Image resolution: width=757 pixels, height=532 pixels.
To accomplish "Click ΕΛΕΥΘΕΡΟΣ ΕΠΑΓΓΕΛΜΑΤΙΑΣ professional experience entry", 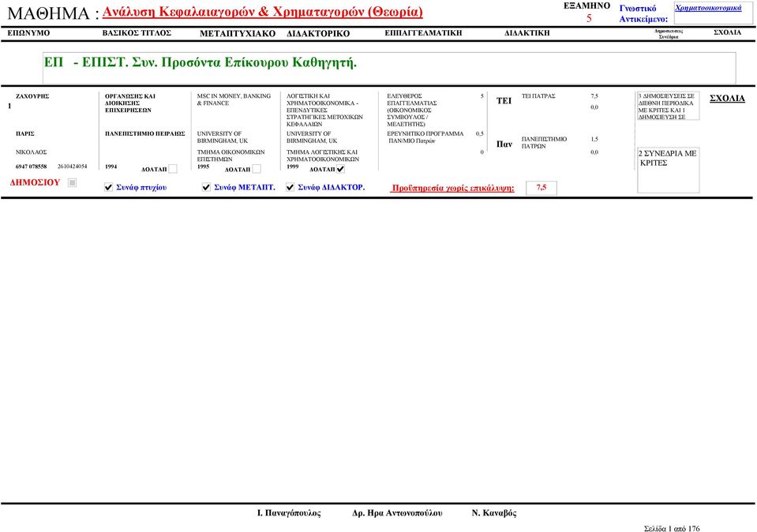I will [412, 110].
